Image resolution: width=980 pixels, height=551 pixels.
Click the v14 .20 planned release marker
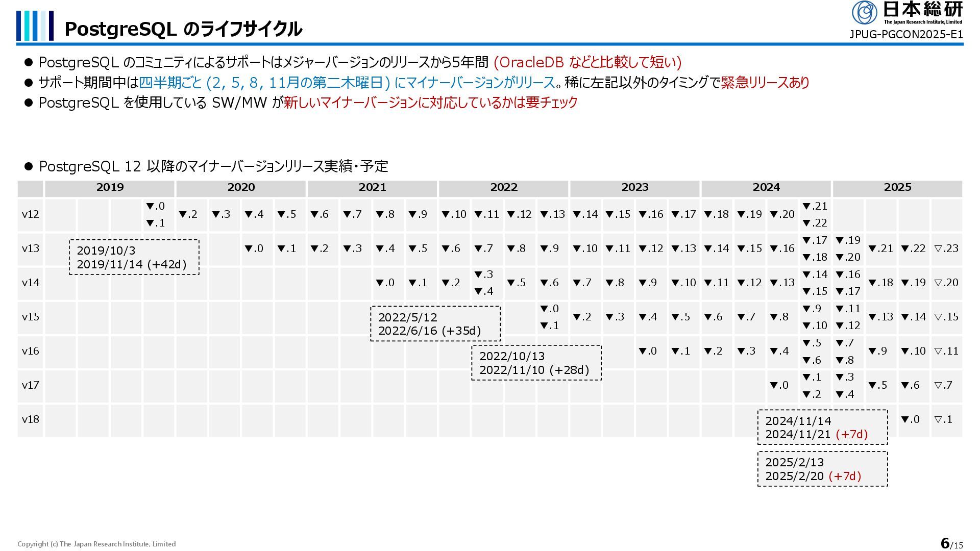(946, 283)
